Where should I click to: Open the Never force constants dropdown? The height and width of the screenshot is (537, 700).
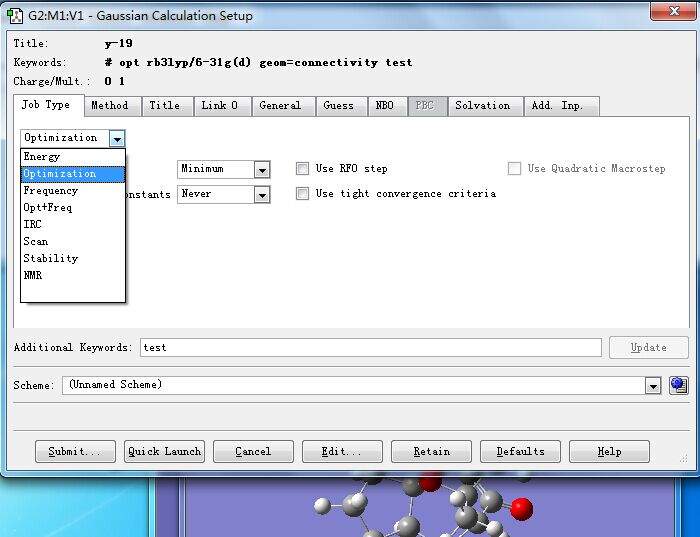click(x=262, y=195)
